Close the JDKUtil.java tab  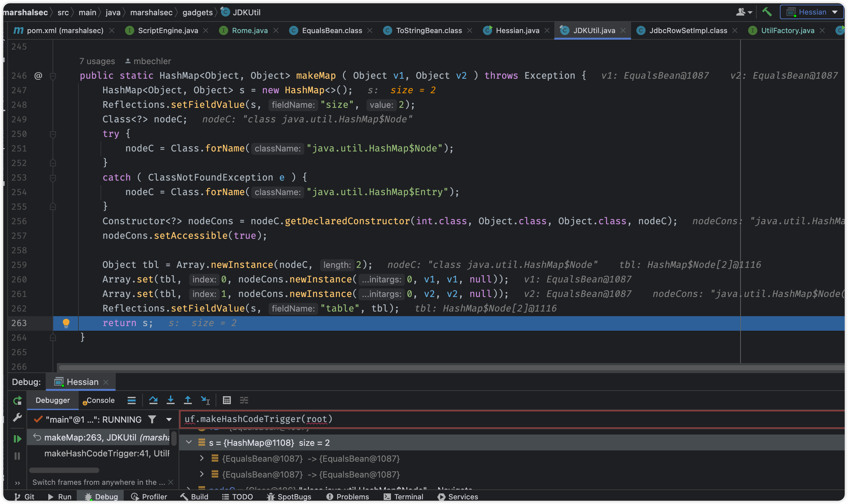(x=623, y=30)
